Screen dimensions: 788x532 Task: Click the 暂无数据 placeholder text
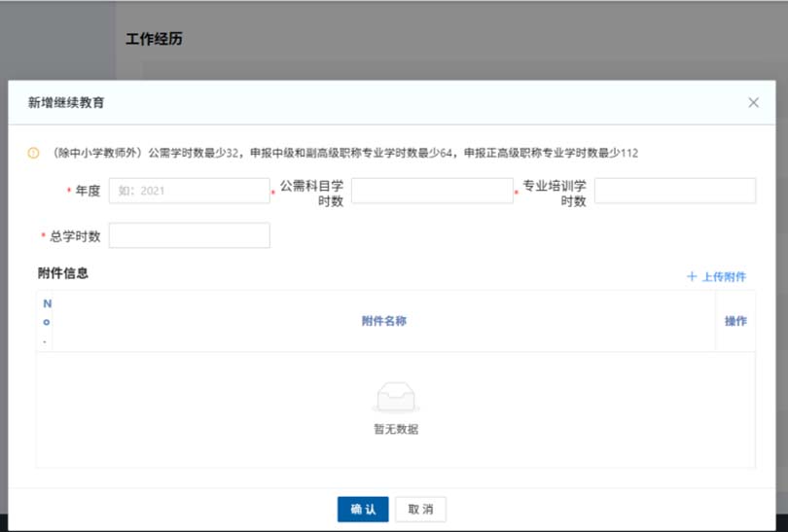[395, 429]
